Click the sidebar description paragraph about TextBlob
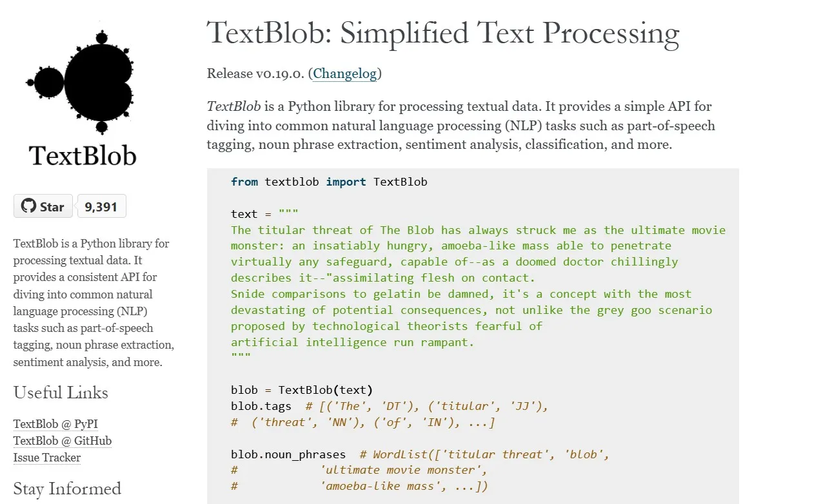Screen dimensions: 832x504 94,303
